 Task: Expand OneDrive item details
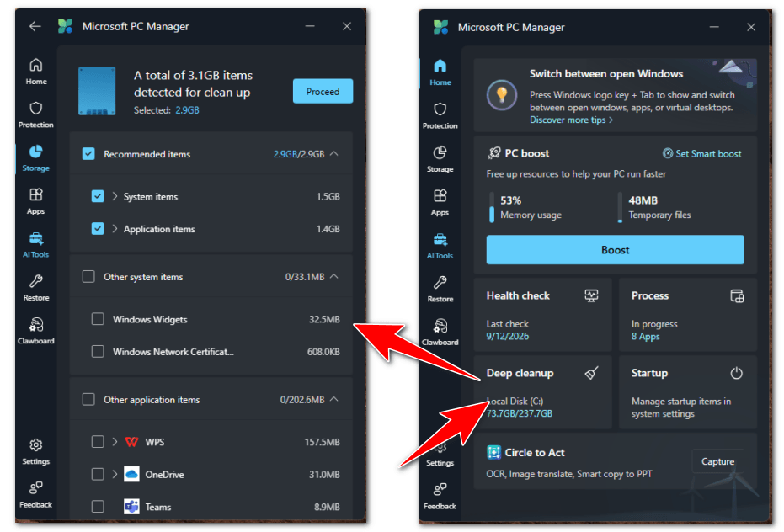(115, 474)
